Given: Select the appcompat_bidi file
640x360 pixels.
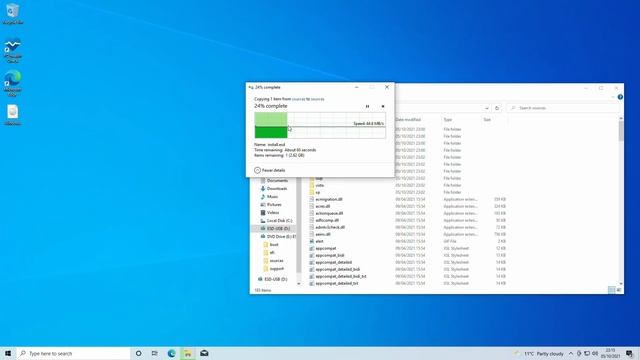Looking at the screenshot, I should point(329,255).
